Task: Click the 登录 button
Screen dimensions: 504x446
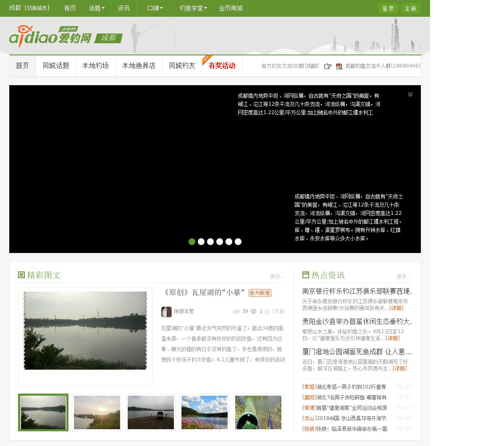Action: click(x=388, y=8)
